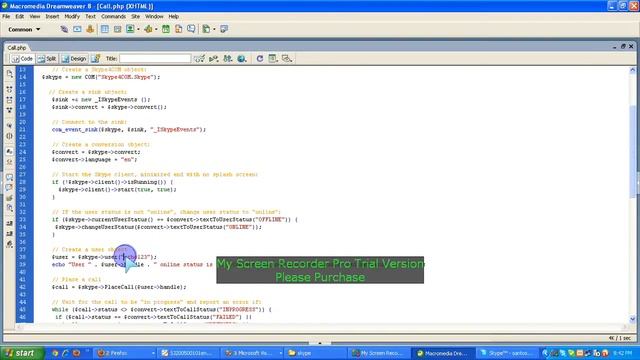
Task: Click Collapse Selection in coding toolbar
Action: tap(9, 100)
